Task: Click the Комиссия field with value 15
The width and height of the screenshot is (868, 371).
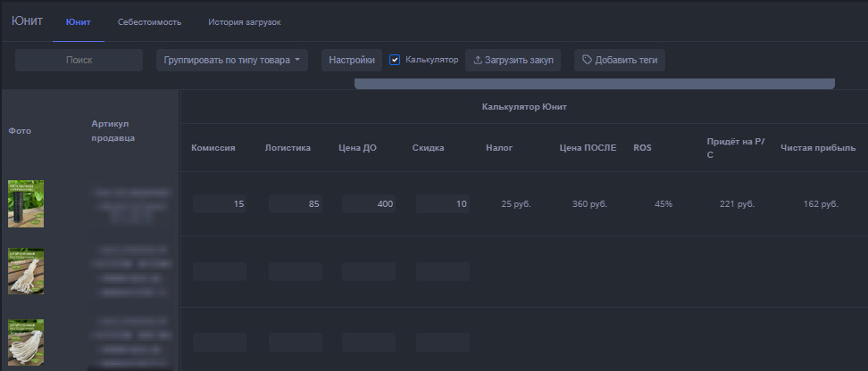Action: coord(220,204)
